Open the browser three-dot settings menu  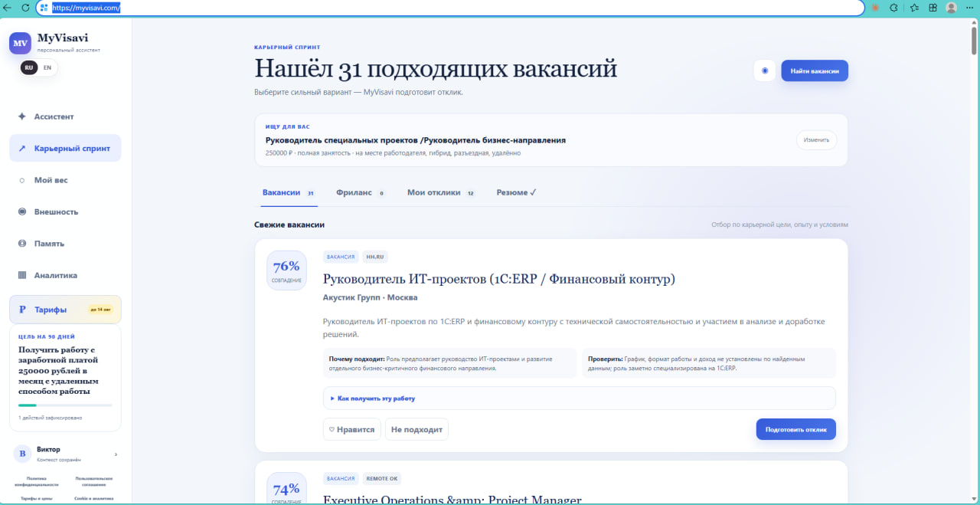pos(971,8)
